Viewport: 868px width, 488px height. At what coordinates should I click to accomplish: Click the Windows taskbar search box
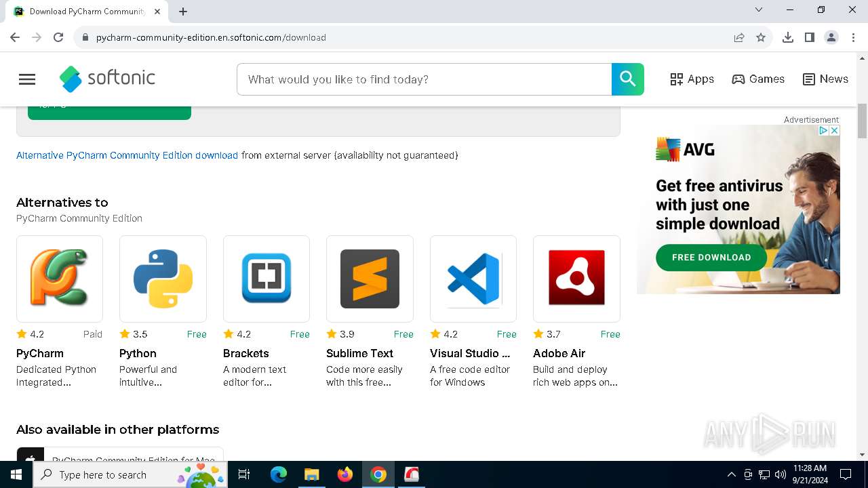pos(130,474)
